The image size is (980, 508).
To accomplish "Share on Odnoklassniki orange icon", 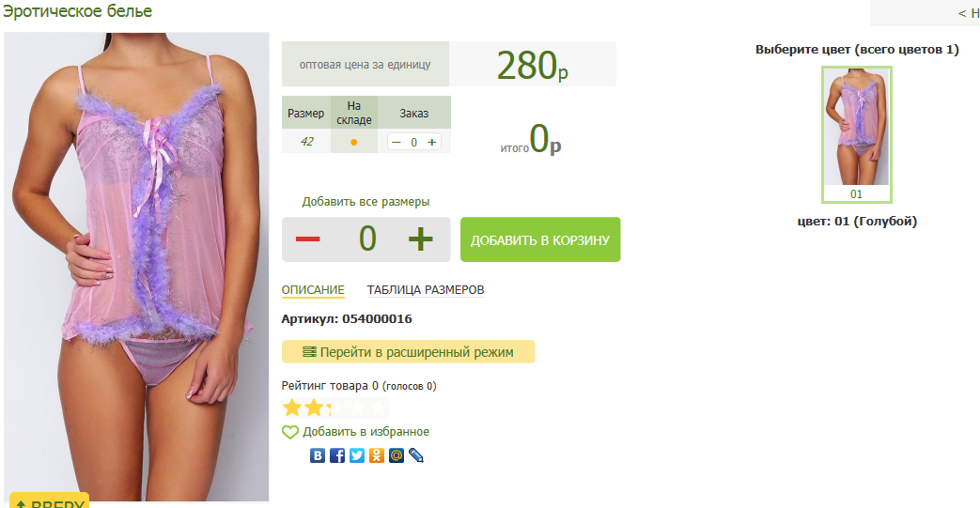I will pos(376,455).
